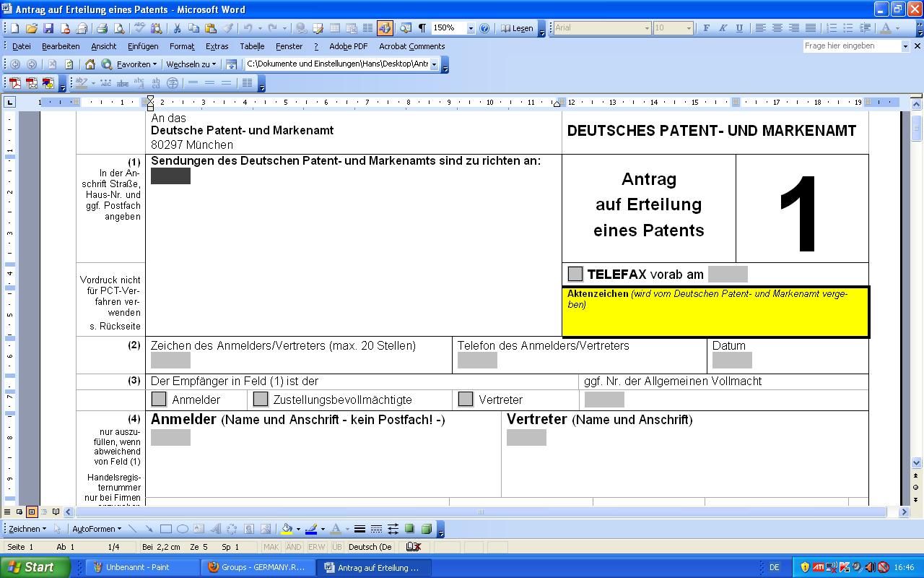Image resolution: width=924 pixels, height=578 pixels.
Task: Open Word help with the question mark icon
Action: tap(484, 28)
